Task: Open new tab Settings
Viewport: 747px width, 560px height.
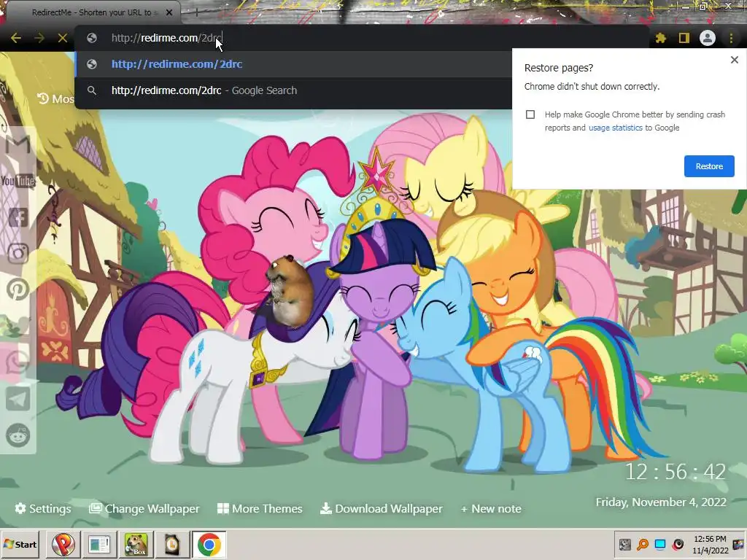Action: [43, 508]
